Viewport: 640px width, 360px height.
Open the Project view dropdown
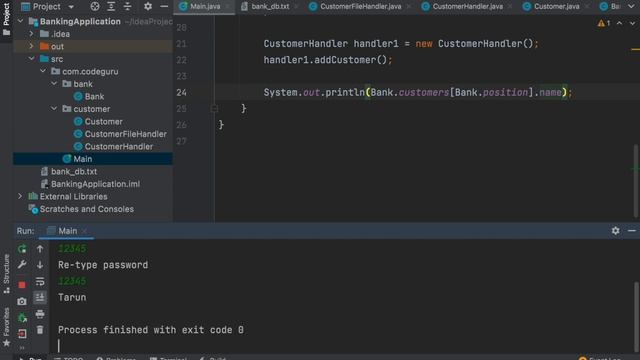click(71, 7)
